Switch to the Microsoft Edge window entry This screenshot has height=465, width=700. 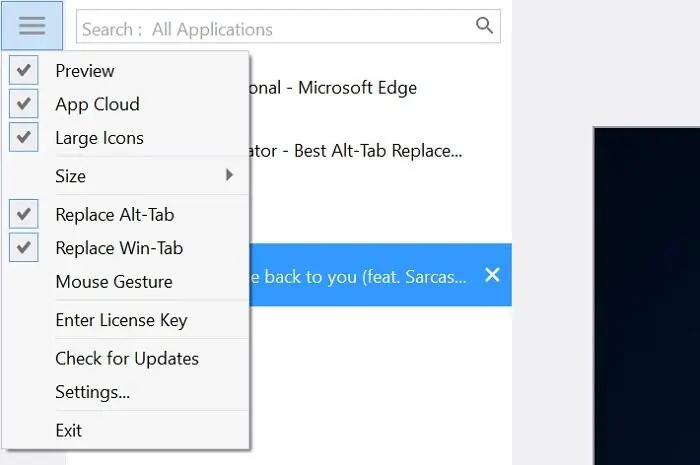tap(380, 88)
